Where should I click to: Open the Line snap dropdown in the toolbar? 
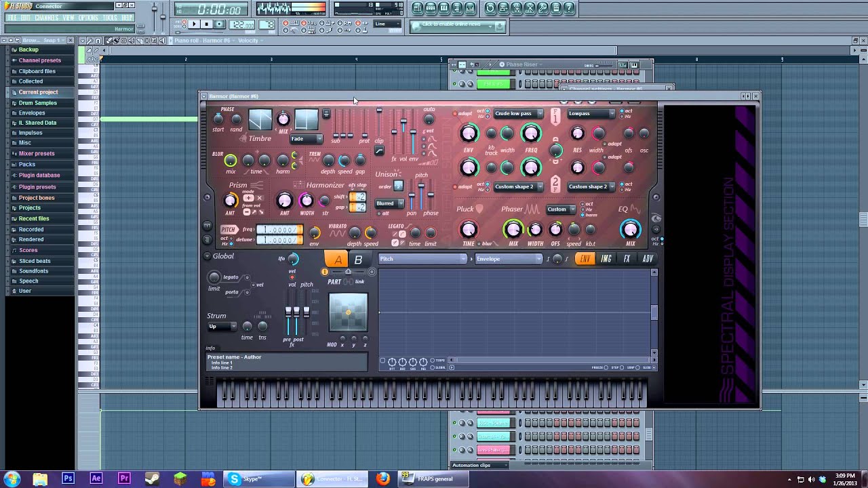point(389,24)
